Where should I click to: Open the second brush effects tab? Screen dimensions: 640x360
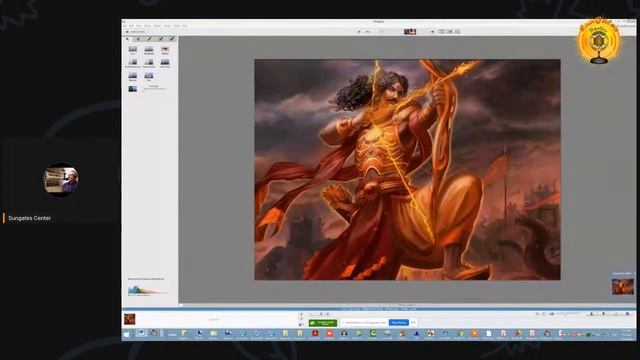click(161, 39)
